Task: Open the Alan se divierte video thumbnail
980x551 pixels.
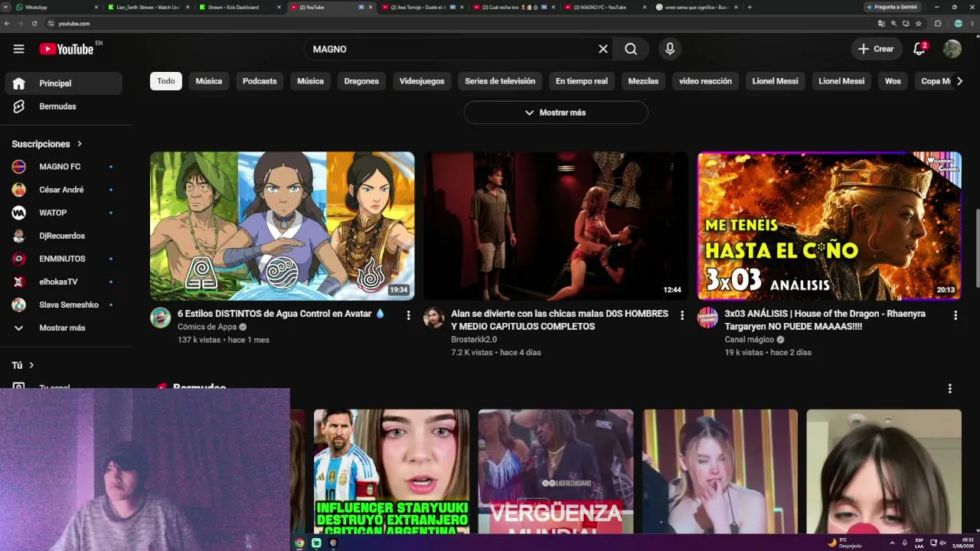Action: coord(556,226)
